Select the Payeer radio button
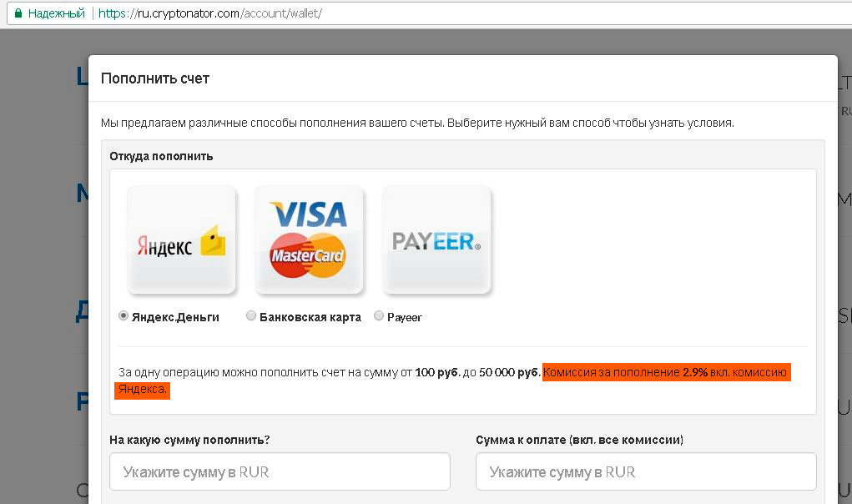 click(379, 315)
